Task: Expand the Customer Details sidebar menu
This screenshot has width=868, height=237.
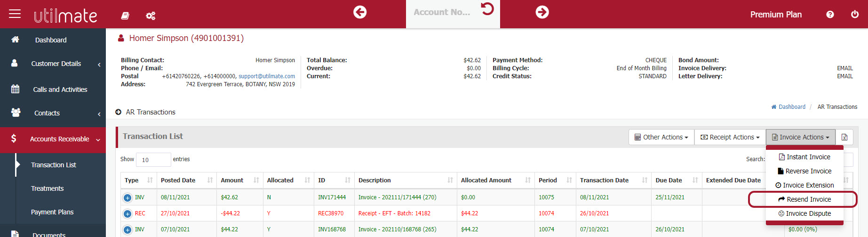Action: click(56, 64)
